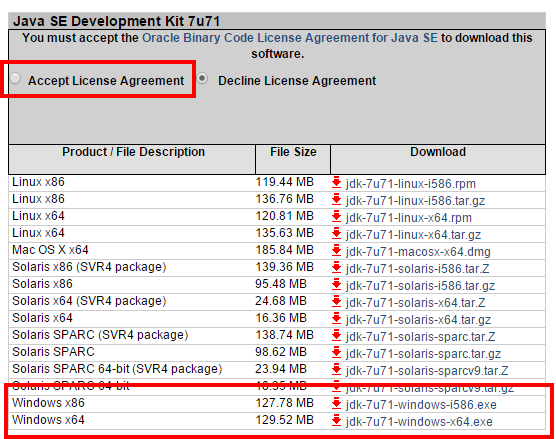Click download arrow icon for jdk-7u71-solaris-x64.tar.gz
The width and height of the screenshot is (556, 439).
click(x=336, y=319)
